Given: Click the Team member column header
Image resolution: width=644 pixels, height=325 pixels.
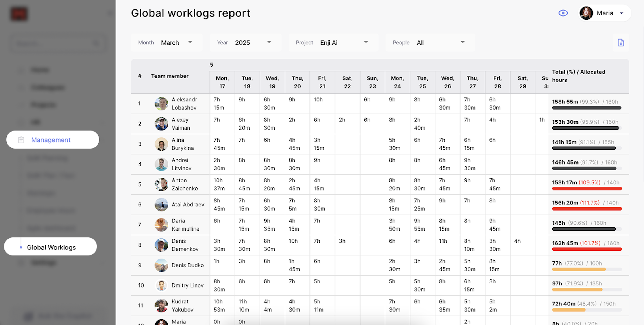Looking at the screenshot, I should click(x=170, y=76).
